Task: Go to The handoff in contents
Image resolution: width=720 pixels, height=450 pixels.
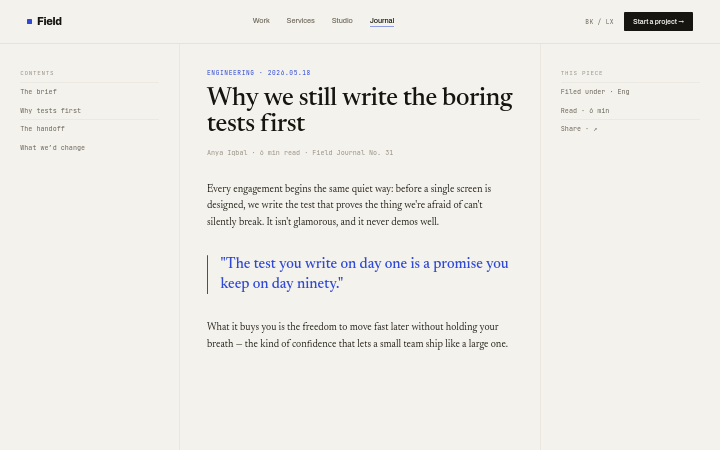Action: tap(42, 129)
